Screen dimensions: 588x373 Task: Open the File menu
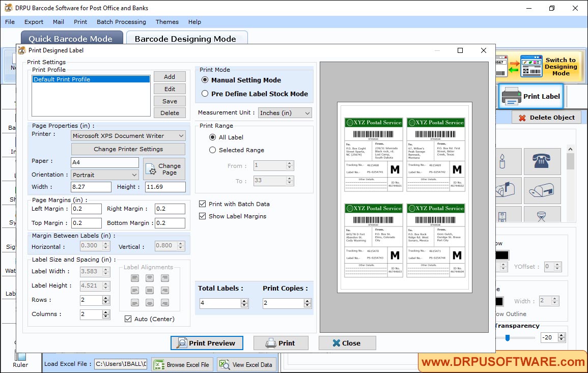point(10,22)
